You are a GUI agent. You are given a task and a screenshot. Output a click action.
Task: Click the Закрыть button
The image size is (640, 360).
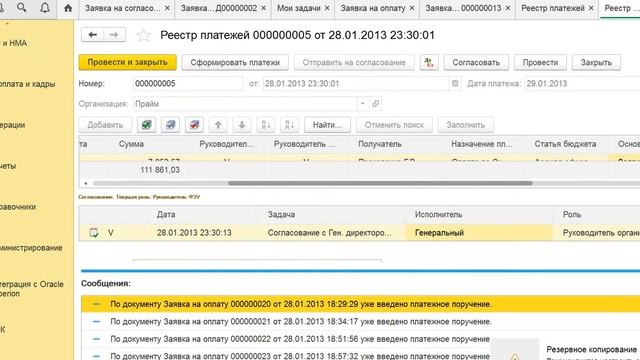(x=596, y=62)
